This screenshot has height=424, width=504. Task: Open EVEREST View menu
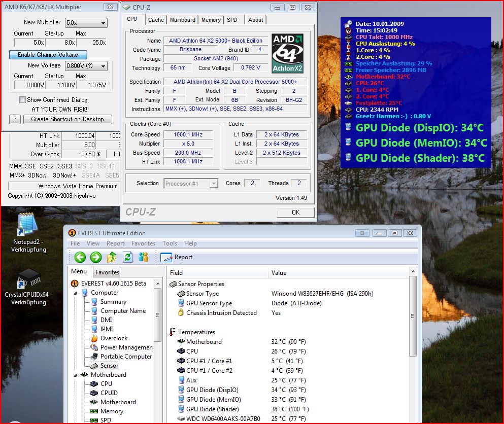(93, 243)
